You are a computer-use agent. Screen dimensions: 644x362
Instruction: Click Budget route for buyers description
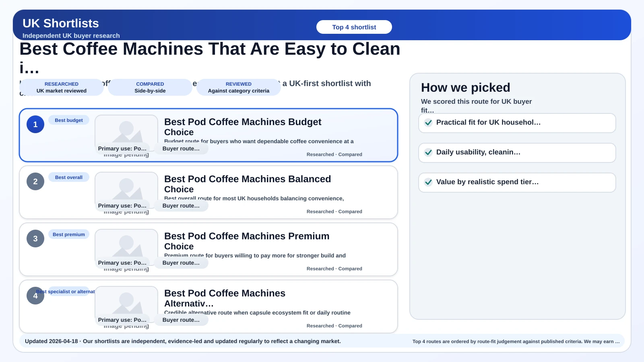click(x=259, y=141)
